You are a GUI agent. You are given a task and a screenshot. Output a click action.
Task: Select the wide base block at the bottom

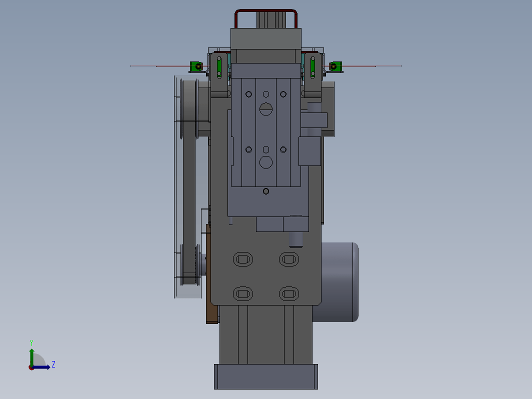tap(266, 376)
